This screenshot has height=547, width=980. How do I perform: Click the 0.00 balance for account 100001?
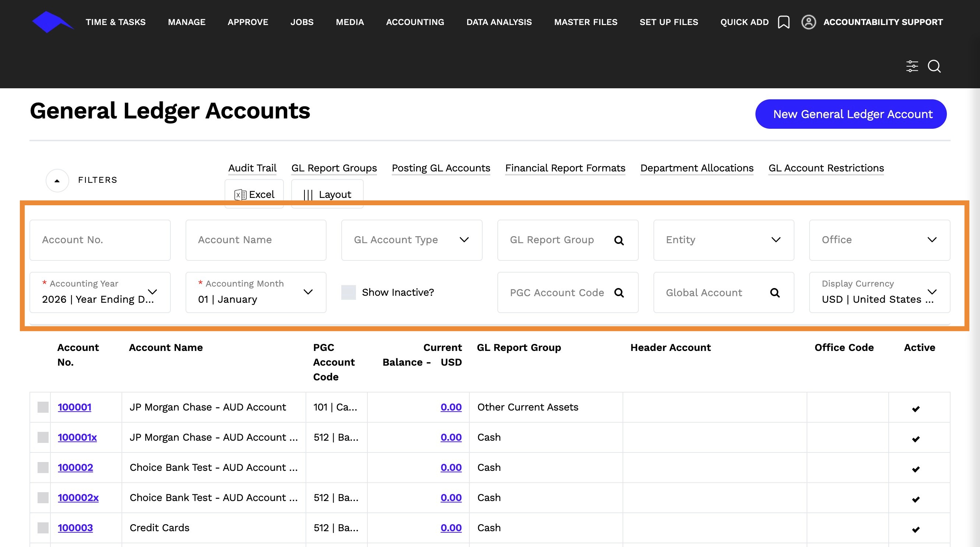tap(451, 407)
